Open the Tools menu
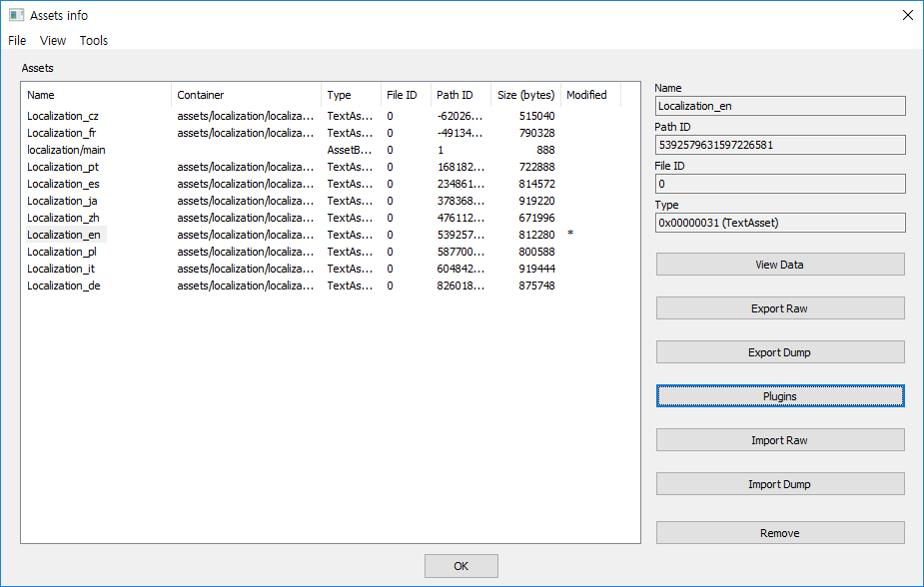 click(93, 40)
